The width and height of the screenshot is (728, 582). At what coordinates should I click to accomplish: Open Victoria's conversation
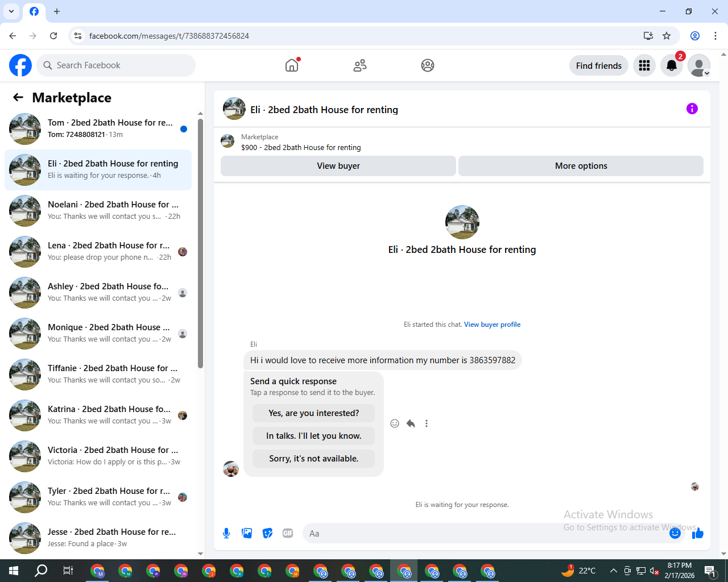point(98,456)
